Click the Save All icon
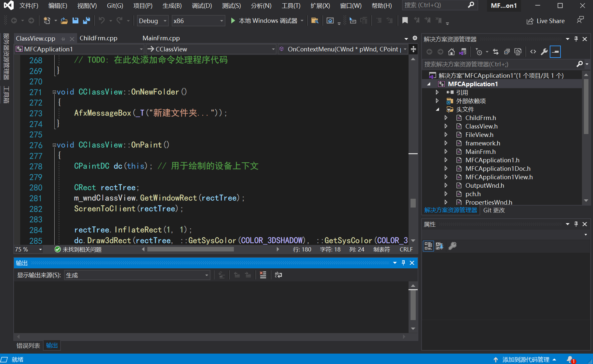This screenshot has width=593, height=364. click(x=86, y=21)
